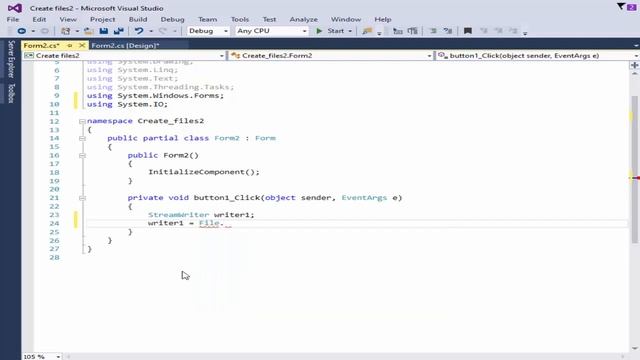Open the toolbar overflow options arrow after bookmarks
Viewport: 640px width, 360px height.
point(525,33)
